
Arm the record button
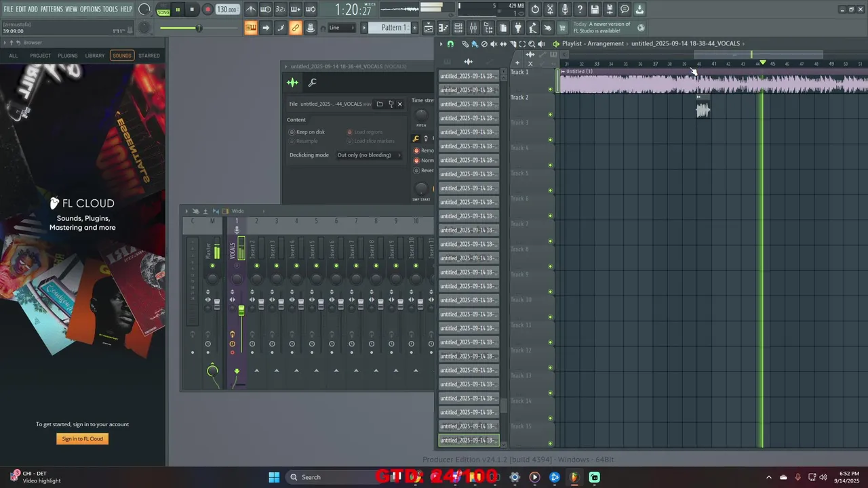pyautogui.click(x=208, y=9)
